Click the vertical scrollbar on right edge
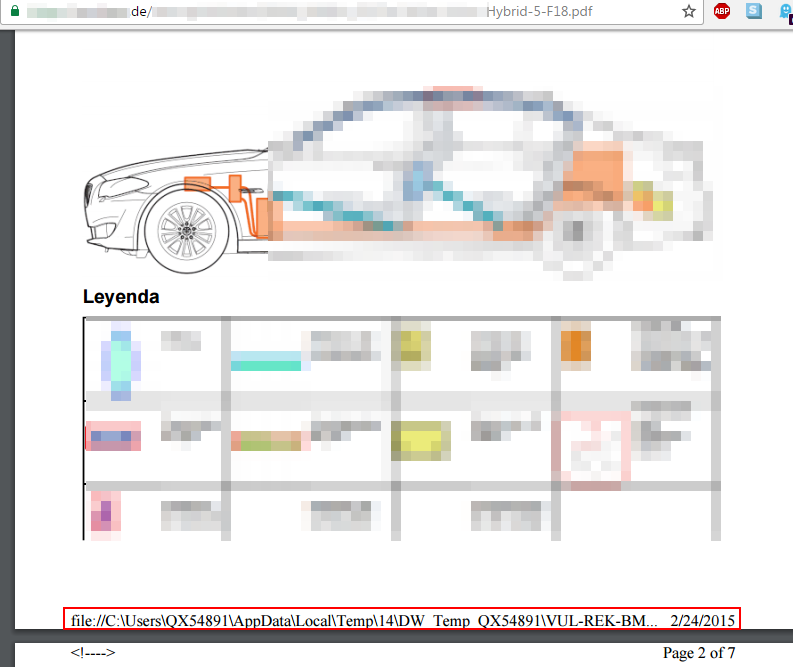This screenshot has height=667, width=793. [787, 300]
